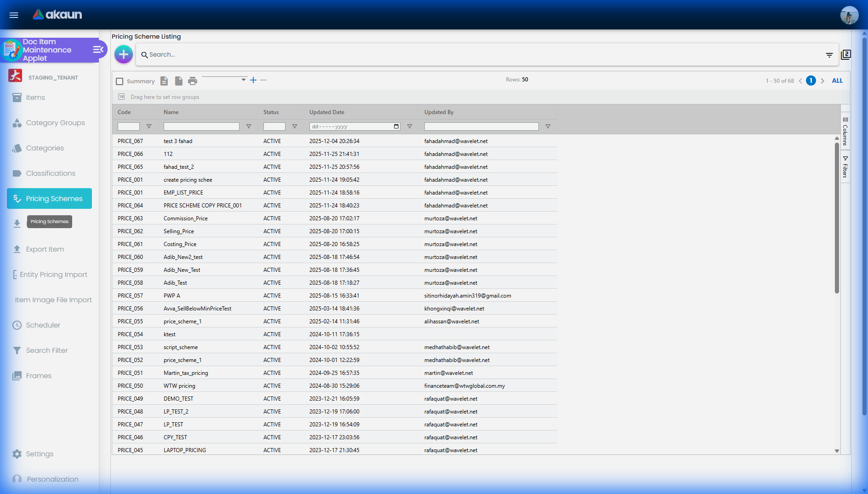Open advanced search filter icon in search bar
The image size is (868, 494).
coord(829,55)
